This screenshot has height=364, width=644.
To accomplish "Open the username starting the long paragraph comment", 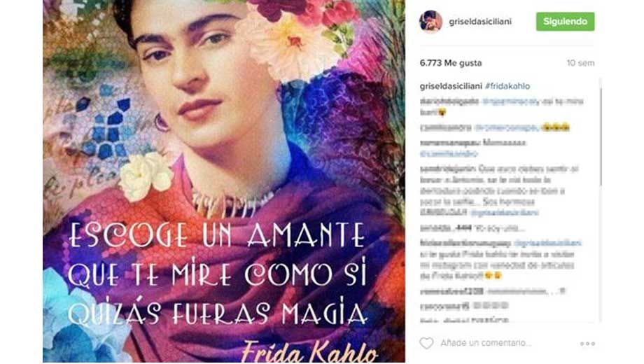I will click(x=447, y=169).
